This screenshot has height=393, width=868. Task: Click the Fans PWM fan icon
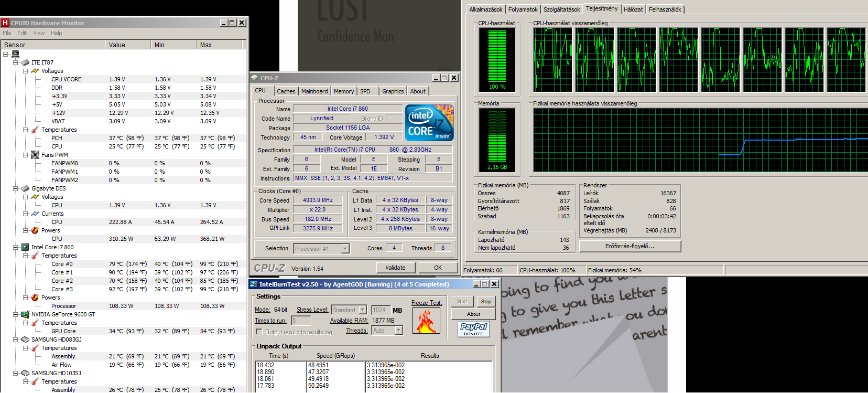(x=35, y=155)
